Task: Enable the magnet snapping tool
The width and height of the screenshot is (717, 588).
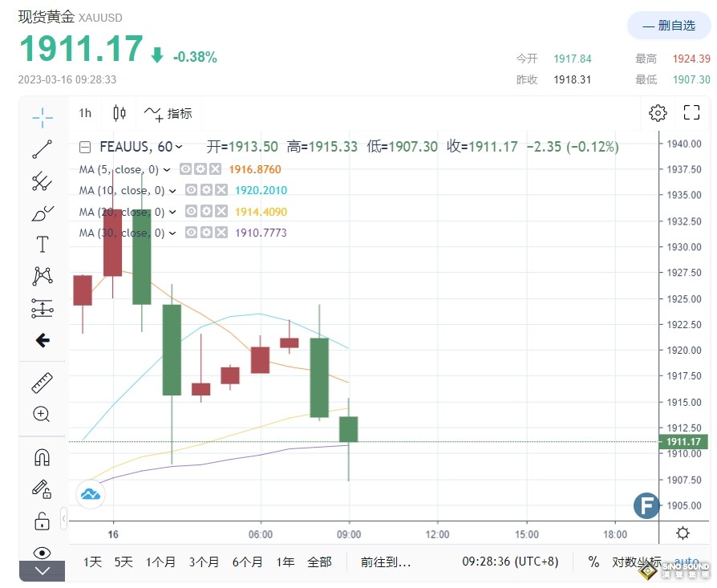Action: pos(41,455)
